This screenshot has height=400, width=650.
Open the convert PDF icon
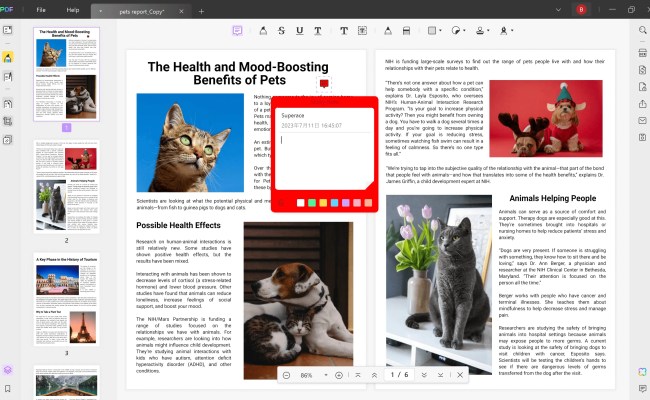point(643,70)
